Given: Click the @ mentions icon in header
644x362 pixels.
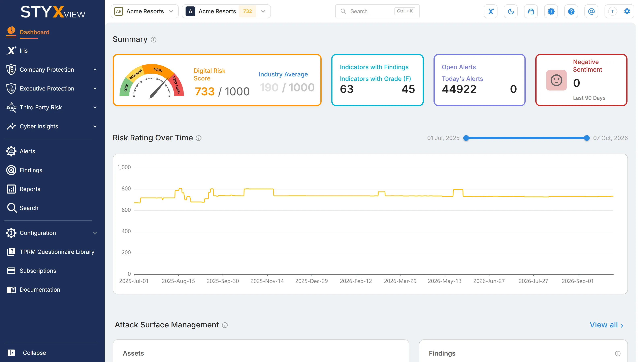Looking at the screenshot, I should coord(591,11).
